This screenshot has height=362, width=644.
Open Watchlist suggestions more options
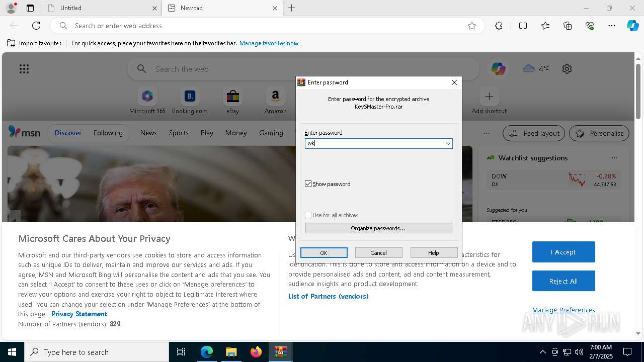614,158
